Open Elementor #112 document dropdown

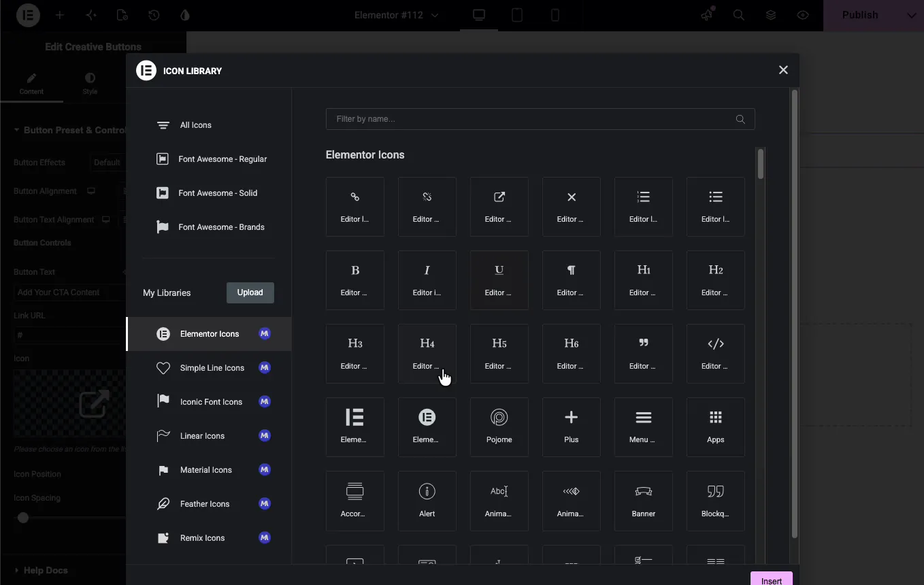tap(397, 15)
